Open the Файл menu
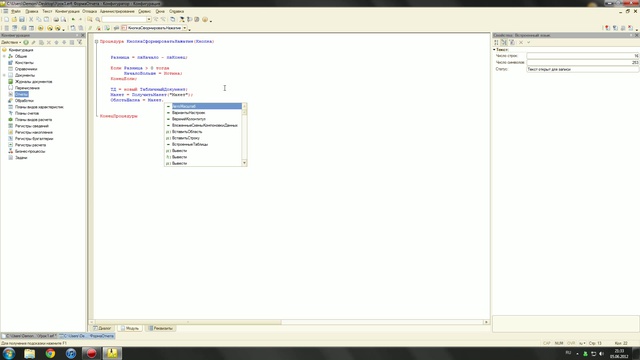Screen dimensions: 640x360 click(x=16, y=11)
